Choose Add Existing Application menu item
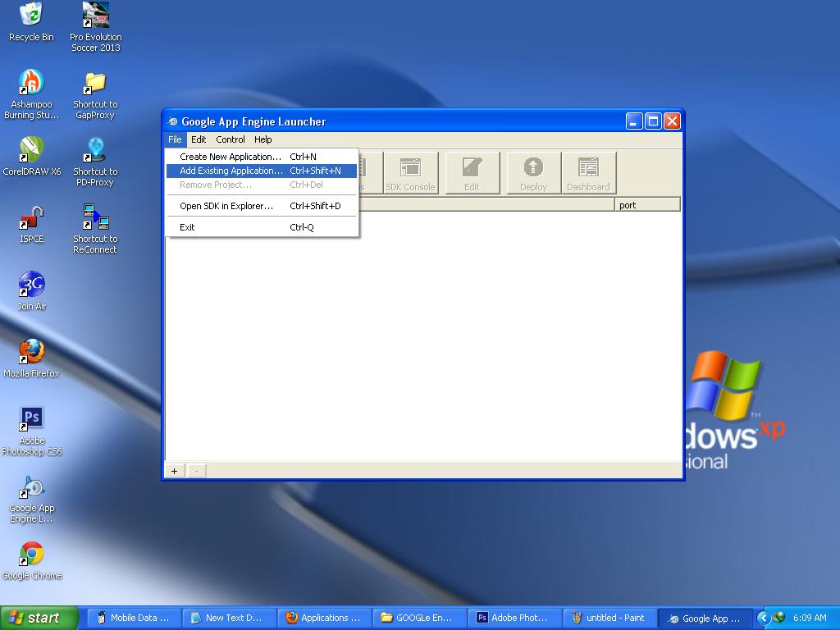This screenshot has width=840, height=630. coord(262,171)
